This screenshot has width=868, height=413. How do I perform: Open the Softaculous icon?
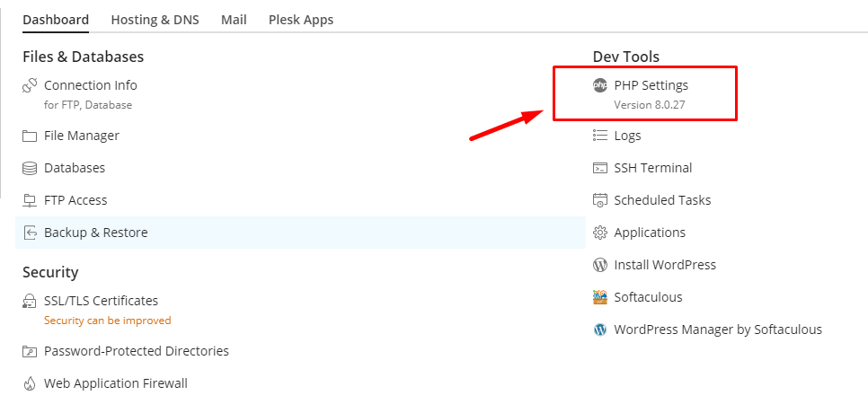600,297
